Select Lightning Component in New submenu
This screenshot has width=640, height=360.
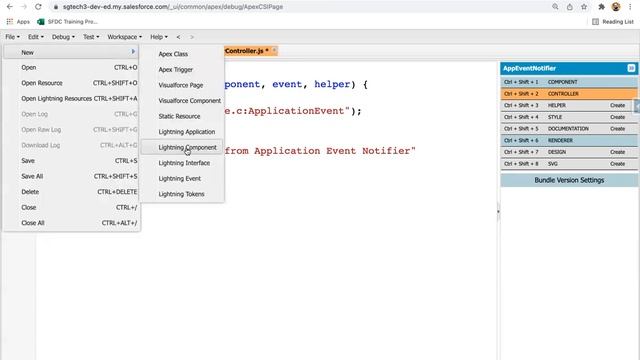click(x=182, y=147)
